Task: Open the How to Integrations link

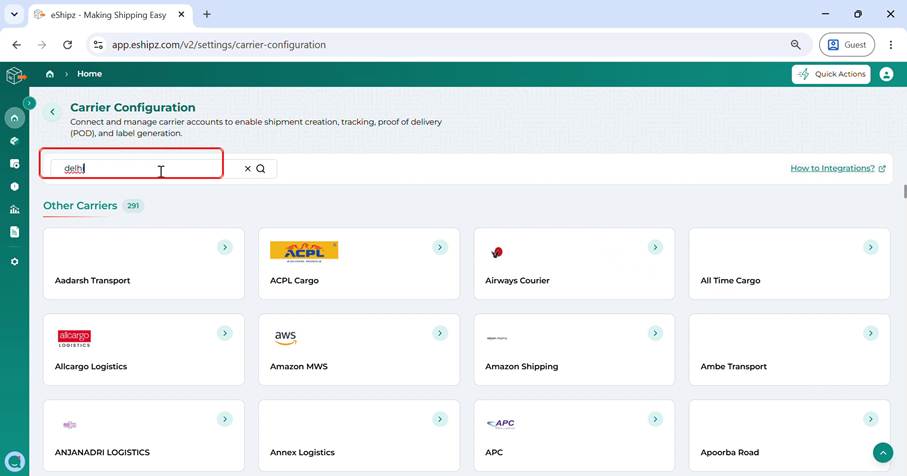Action: (x=838, y=168)
